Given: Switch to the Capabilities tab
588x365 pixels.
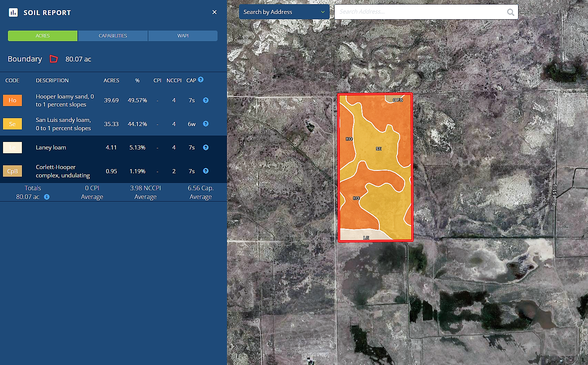Looking at the screenshot, I should tap(113, 36).
